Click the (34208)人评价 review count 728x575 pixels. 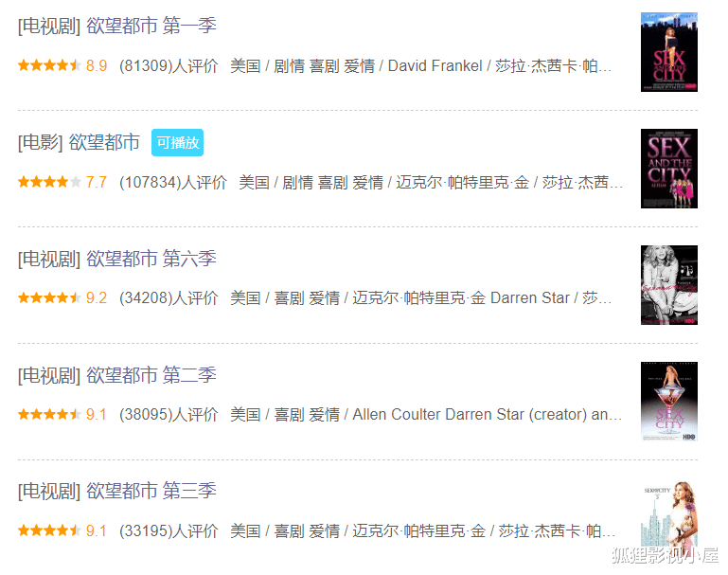click(x=169, y=298)
